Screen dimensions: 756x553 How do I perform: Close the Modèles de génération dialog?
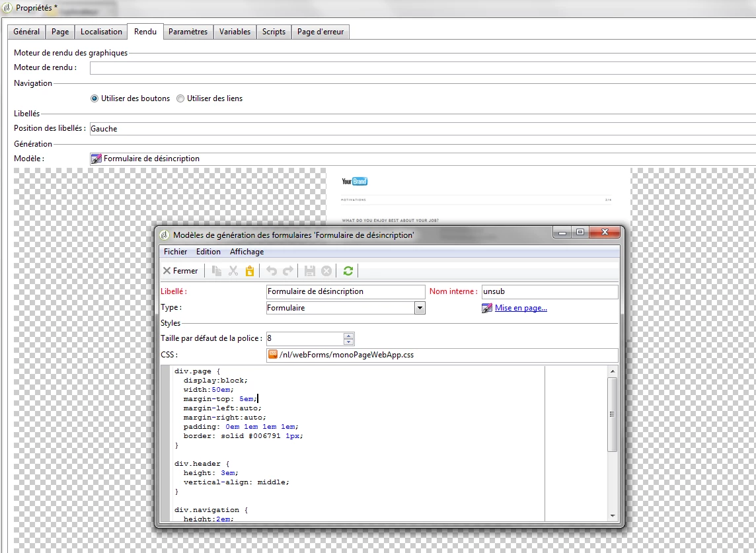pos(605,233)
